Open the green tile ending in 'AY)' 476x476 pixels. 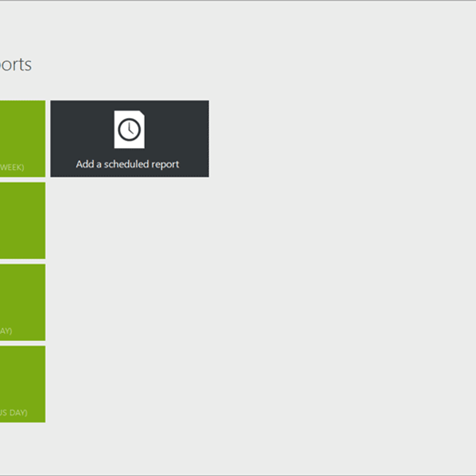[x=23, y=302]
